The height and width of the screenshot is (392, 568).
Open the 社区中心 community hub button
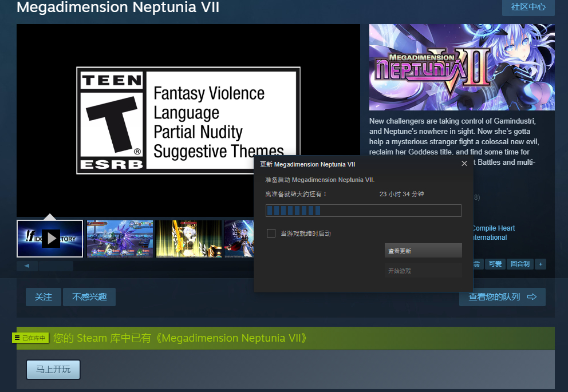pyautogui.click(x=528, y=7)
